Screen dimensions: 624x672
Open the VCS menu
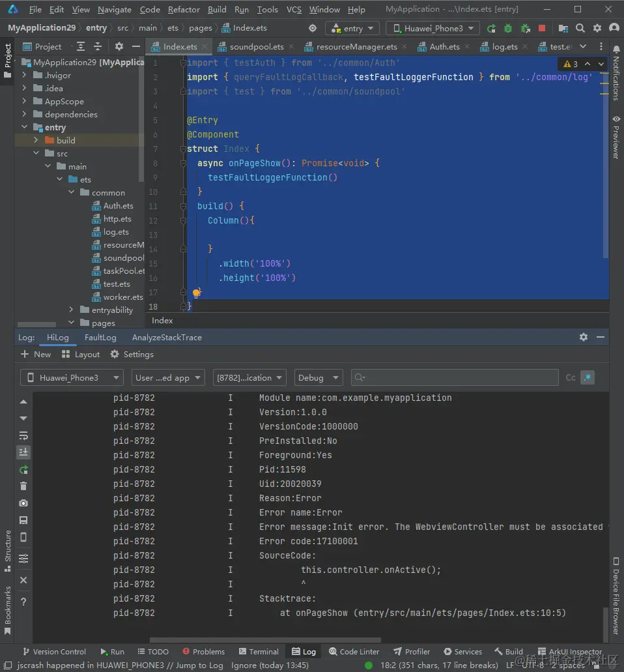click(294, 9)
